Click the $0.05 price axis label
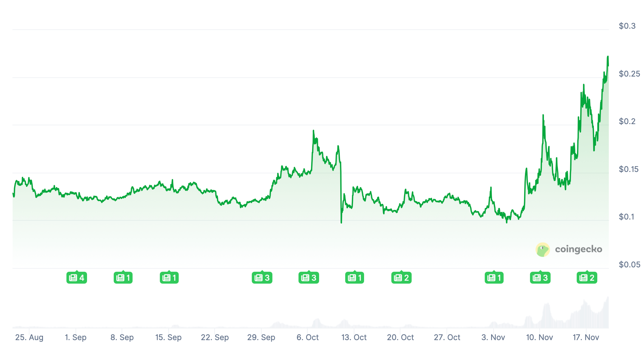 629,264
